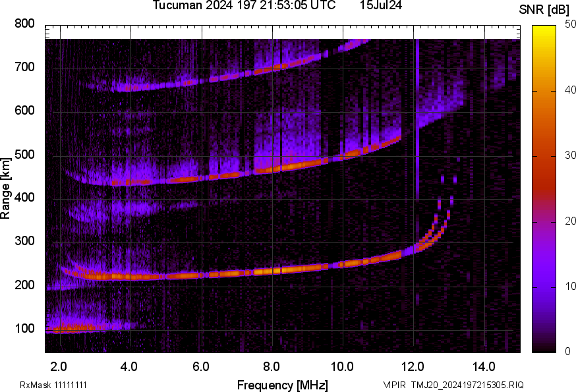Click frequency tick label 8.0
The width and height of the screenshot is (576, 392).
click(272, 366)
